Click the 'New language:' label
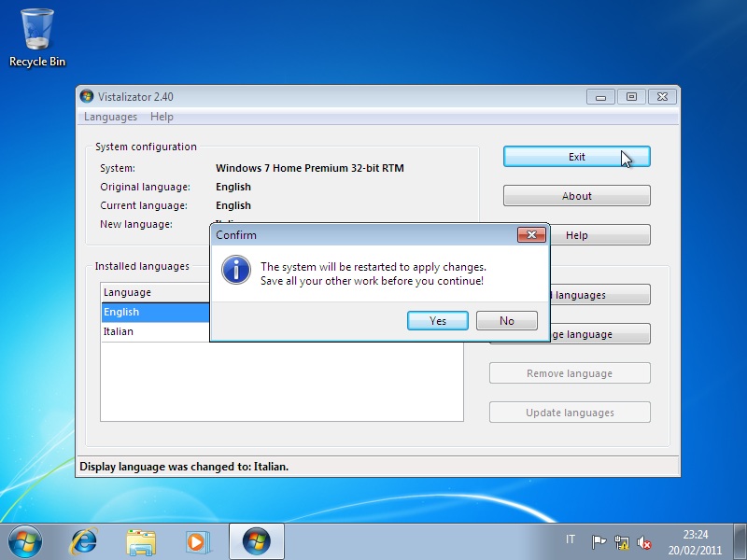747x560 pixels. click(135, 224)
